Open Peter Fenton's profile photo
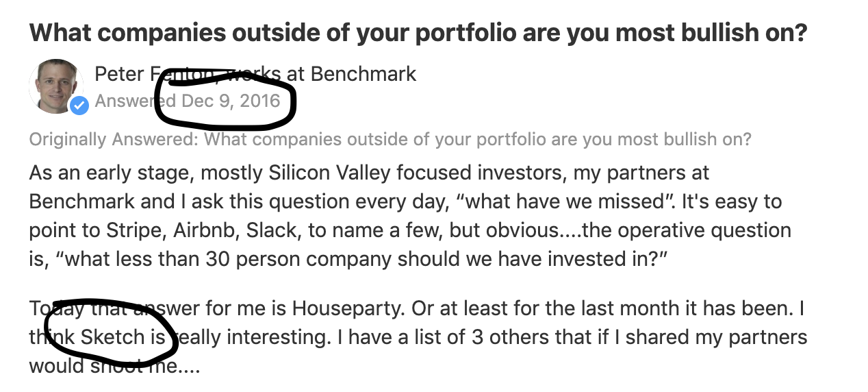The image size is (868, 392). click(x=55, y=86)
